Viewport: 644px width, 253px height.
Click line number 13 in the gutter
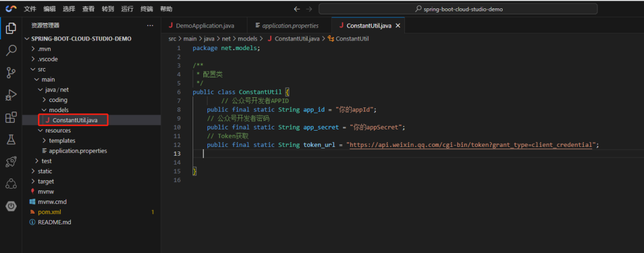pos(177,153)
